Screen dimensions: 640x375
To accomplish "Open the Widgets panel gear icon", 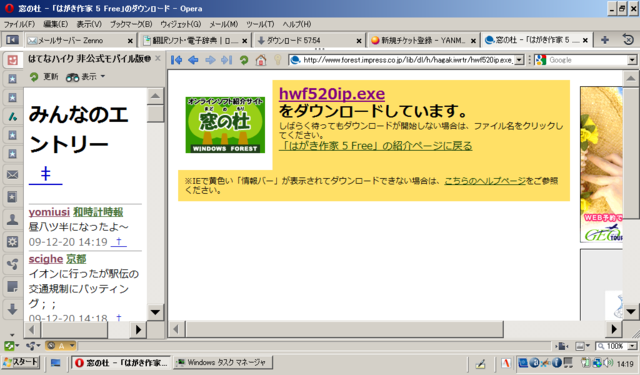I will (x=12, y=242).
